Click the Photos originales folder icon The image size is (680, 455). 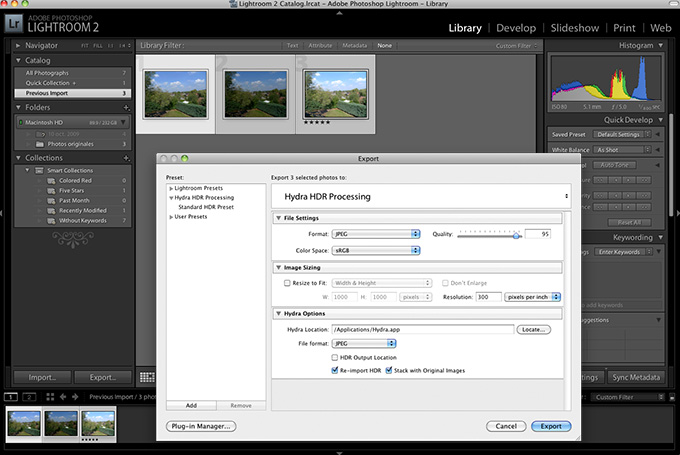[40, 143]
